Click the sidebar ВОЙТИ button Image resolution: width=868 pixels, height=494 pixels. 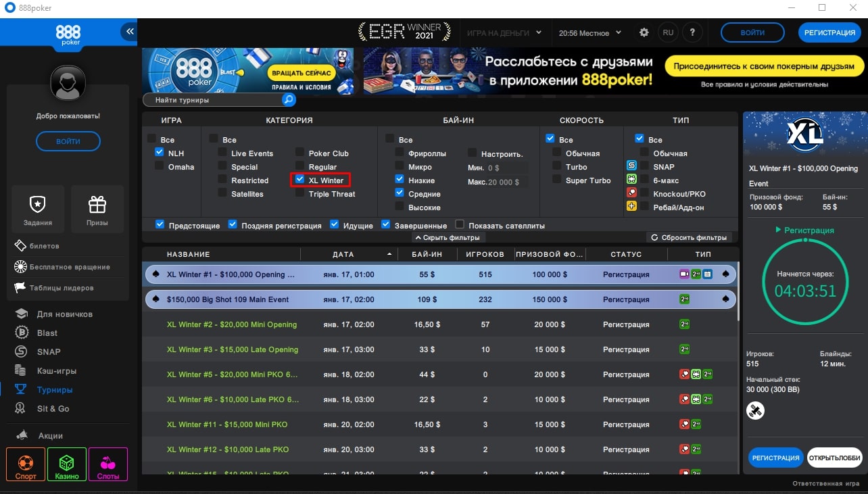(68, 141)
